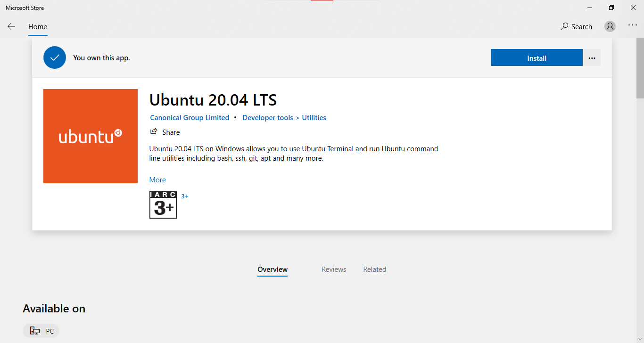Viewport: 644px width, 343px height.
Task: Open the Utilities subcategory link
Action: 314,118
